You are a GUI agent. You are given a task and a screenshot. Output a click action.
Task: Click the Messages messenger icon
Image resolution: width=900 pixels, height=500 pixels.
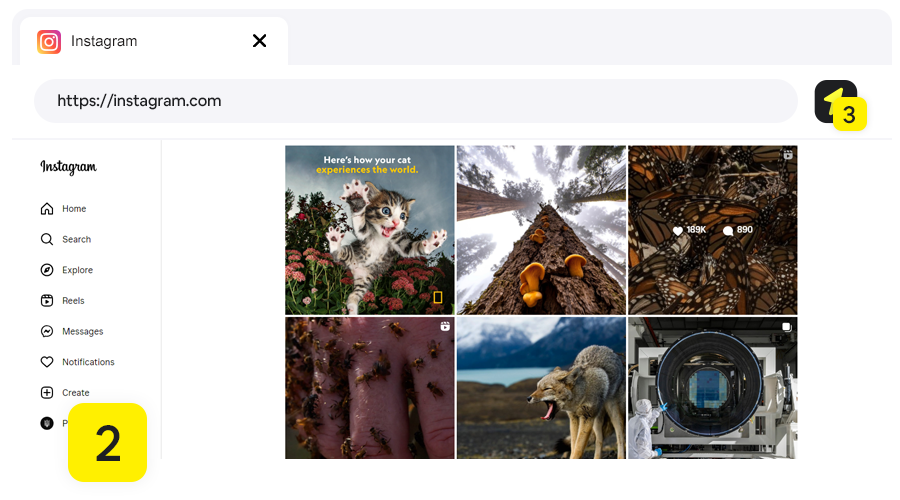click(47, 332)
